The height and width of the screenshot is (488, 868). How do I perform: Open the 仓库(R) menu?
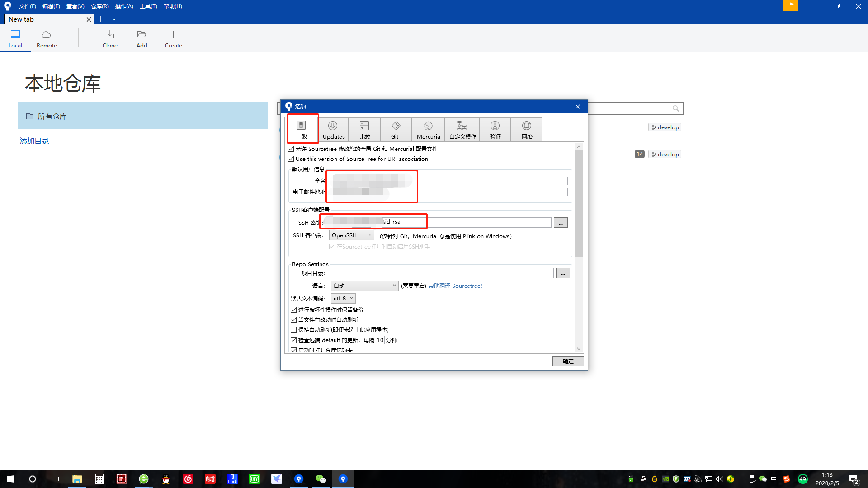[99, 6]
